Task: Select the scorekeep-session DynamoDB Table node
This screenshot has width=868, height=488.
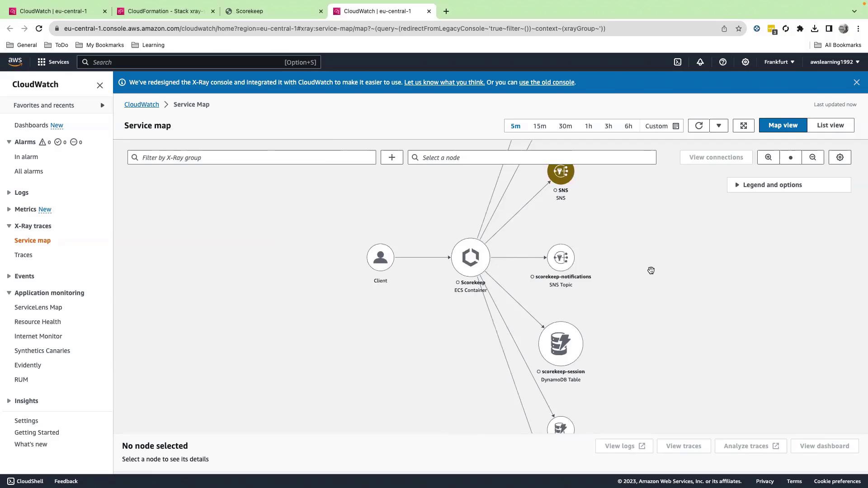Action: [561, 344]
